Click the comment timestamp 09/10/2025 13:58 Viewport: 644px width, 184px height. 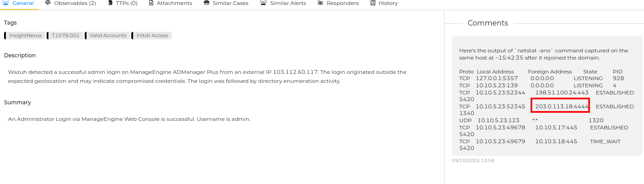pyautogui.click(x=473, y=160)
